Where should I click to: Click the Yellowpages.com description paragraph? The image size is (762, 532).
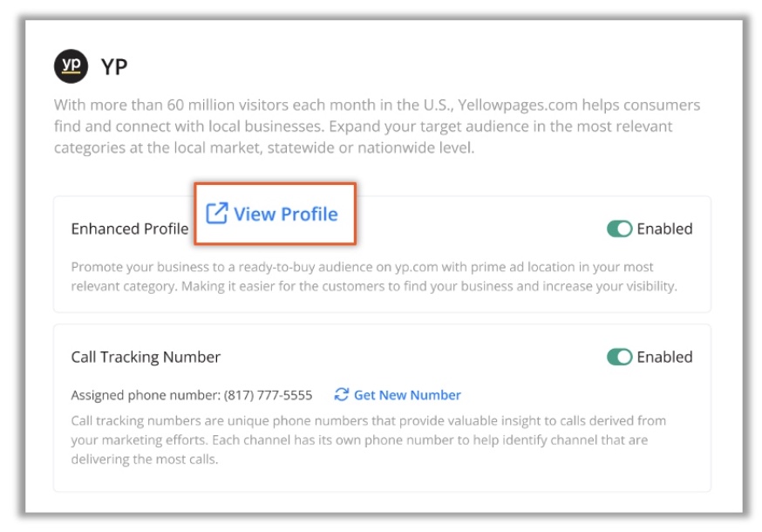pos(378,126)
